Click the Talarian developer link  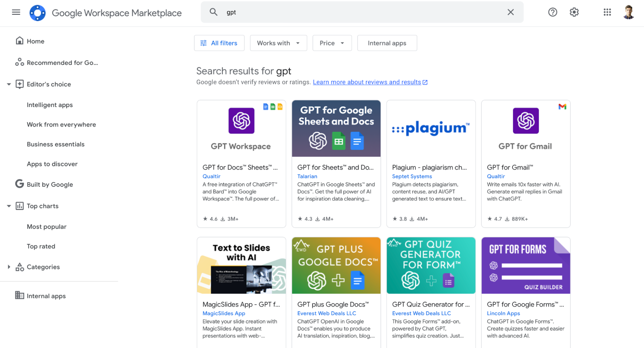[x=307, y=176]
